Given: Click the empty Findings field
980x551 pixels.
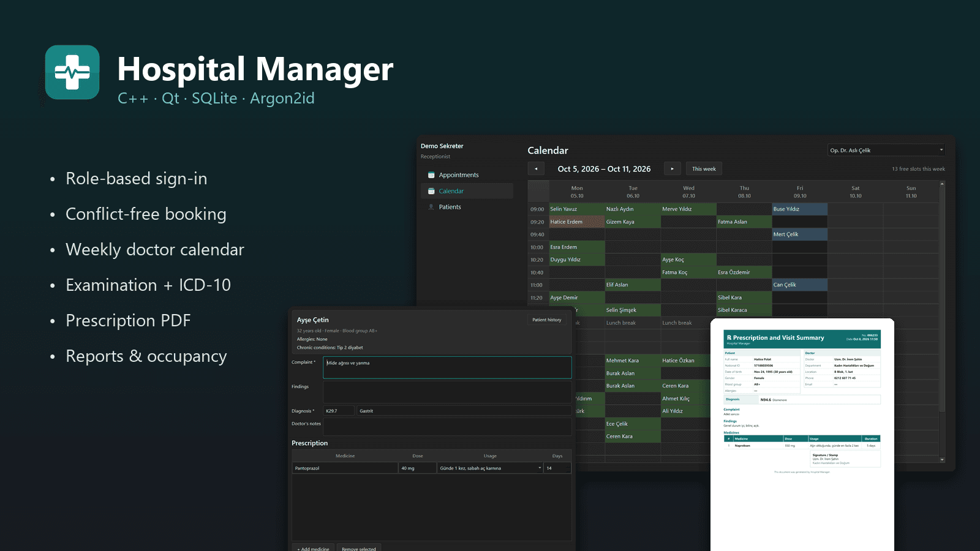Looking at the screenshot, I should tap(447, 392).
